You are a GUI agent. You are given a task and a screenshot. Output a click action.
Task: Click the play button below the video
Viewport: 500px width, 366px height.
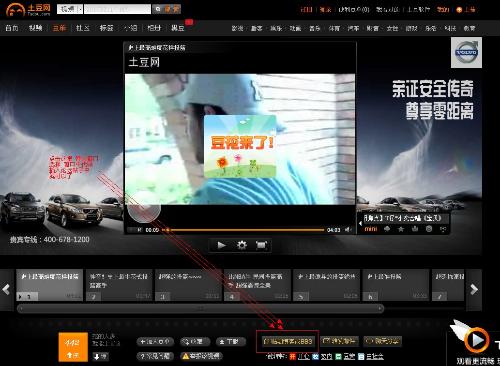pyautogui.click(x=221, y=245)
